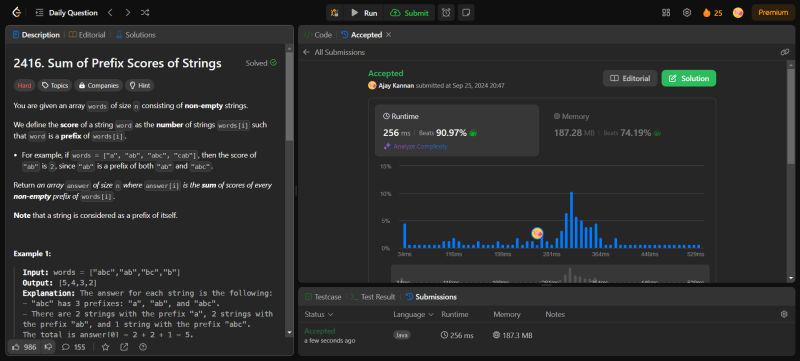
Task: Close the Accepted tab
Action: click(x=389, y=35)
